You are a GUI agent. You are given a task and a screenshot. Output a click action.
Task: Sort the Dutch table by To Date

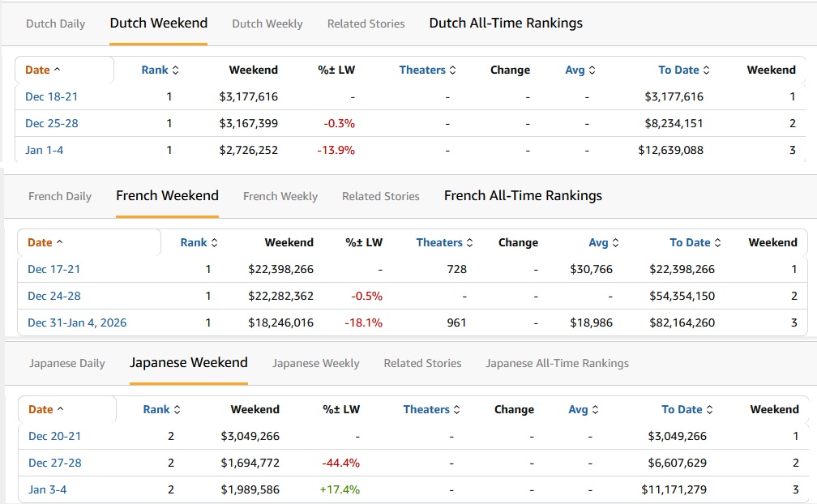684,70
